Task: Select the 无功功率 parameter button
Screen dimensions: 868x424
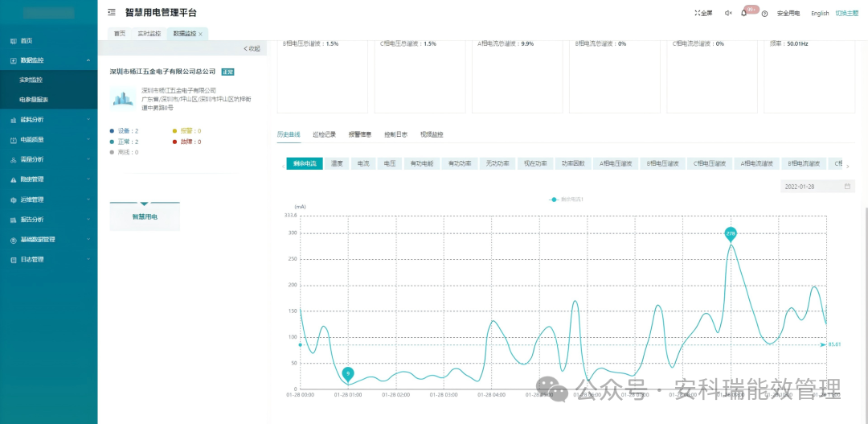Action: (497, 163)
